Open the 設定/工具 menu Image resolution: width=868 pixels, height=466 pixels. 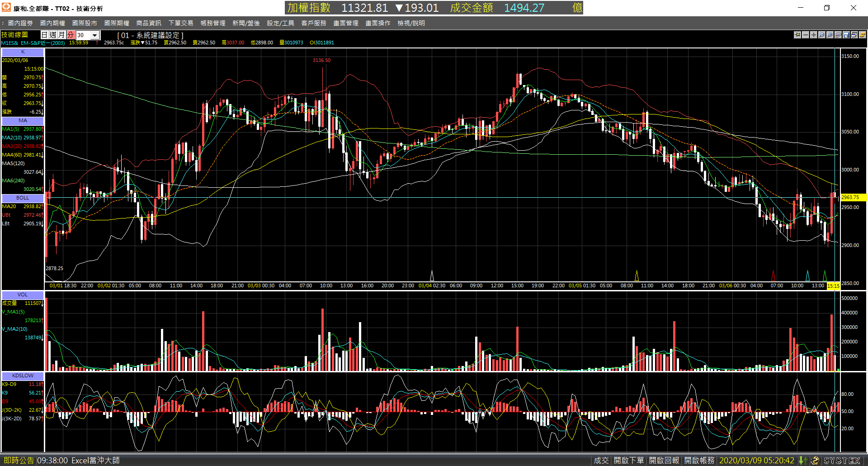pyautogui.click(x=280, y=23)
